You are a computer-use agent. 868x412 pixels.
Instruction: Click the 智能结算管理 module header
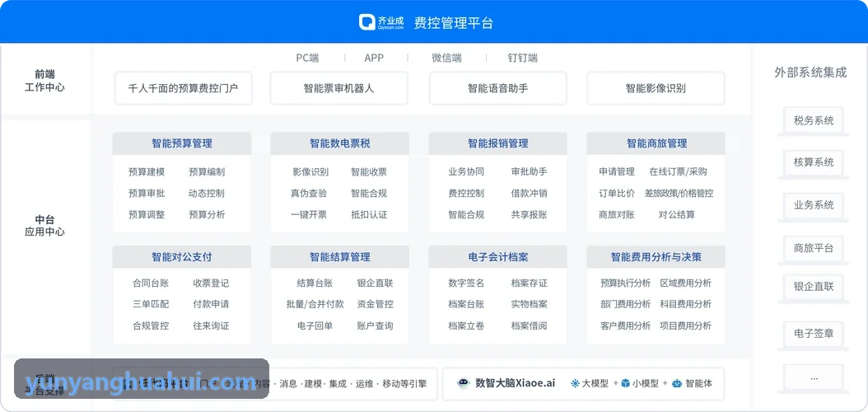pos(339,257)
